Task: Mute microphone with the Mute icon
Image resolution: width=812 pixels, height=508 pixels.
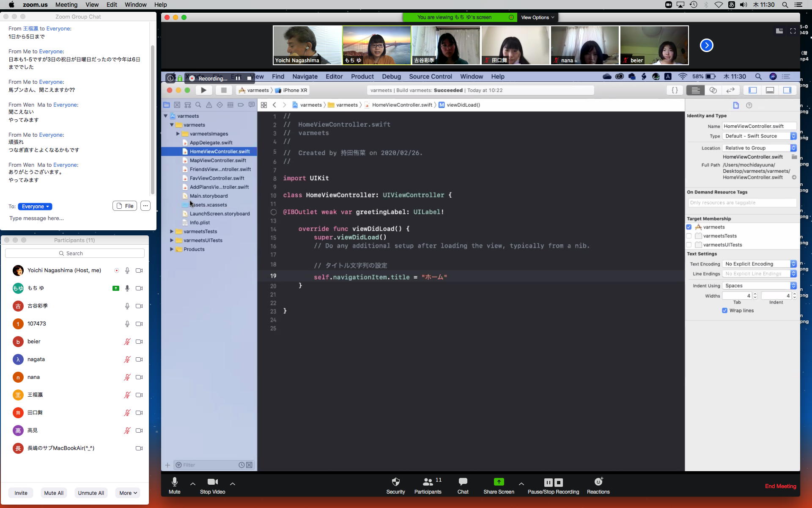Action: 174,482
